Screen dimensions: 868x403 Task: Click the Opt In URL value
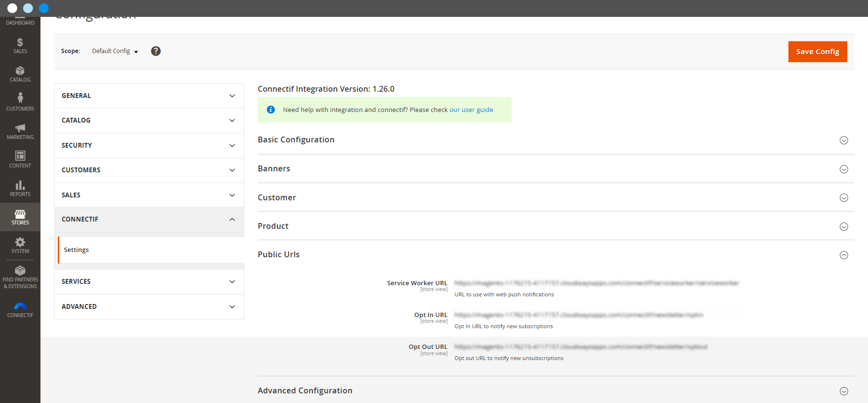[x=579, y=315]
